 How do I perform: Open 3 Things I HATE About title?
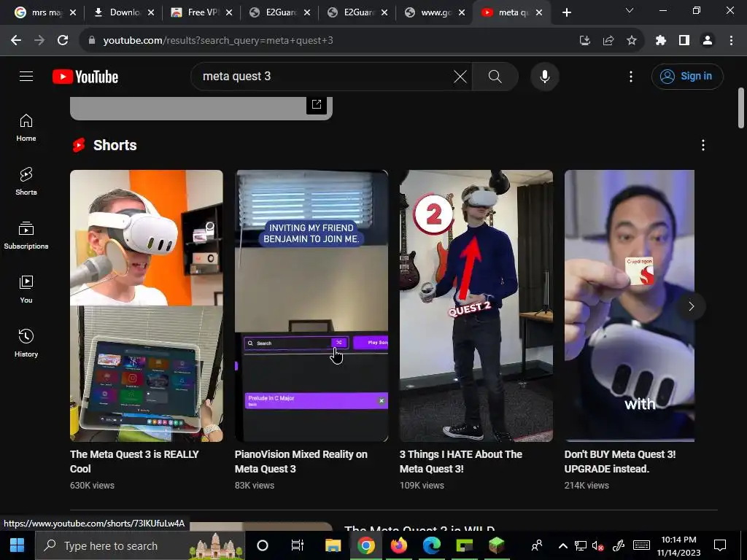[x=461, y=462]
